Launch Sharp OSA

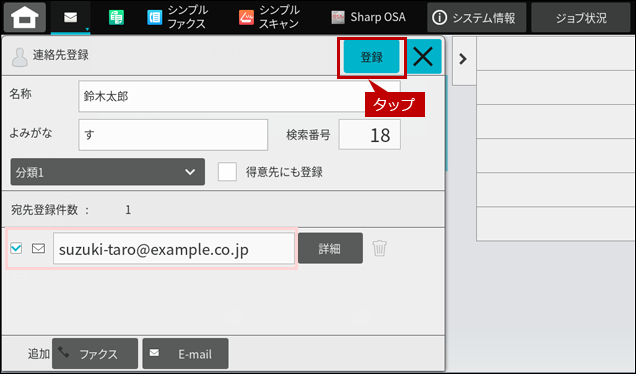click(368, 17)
